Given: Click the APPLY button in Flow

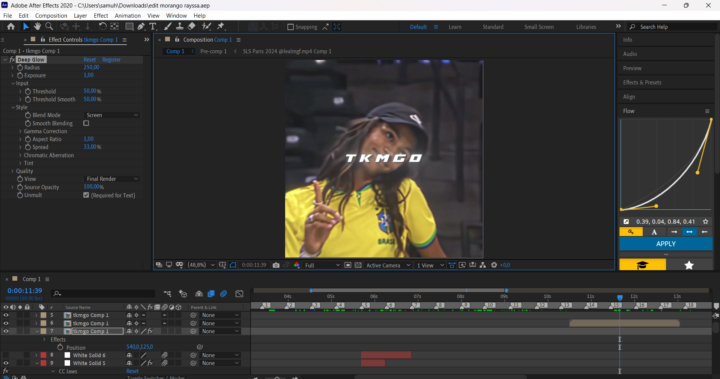Looking at the screenshot, I should pos(666,244).
